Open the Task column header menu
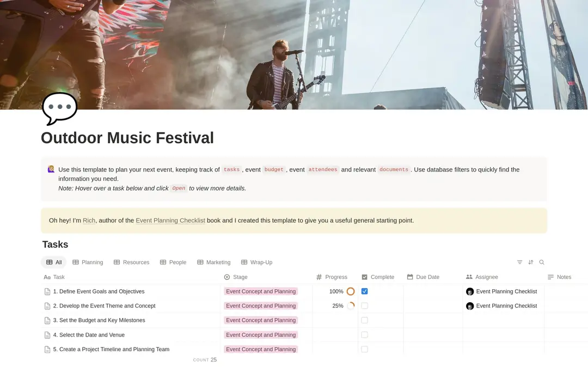 tap(131, 277)
